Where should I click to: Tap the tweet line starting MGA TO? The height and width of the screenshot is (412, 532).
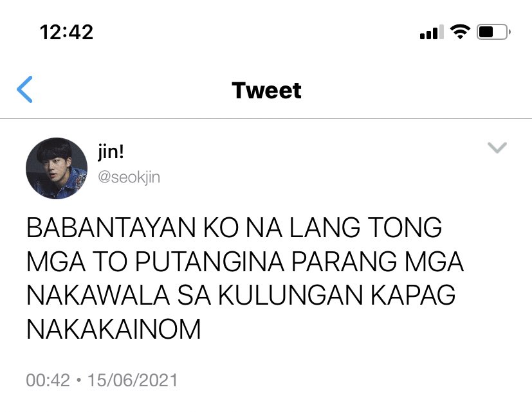click(x=245, y=261)
